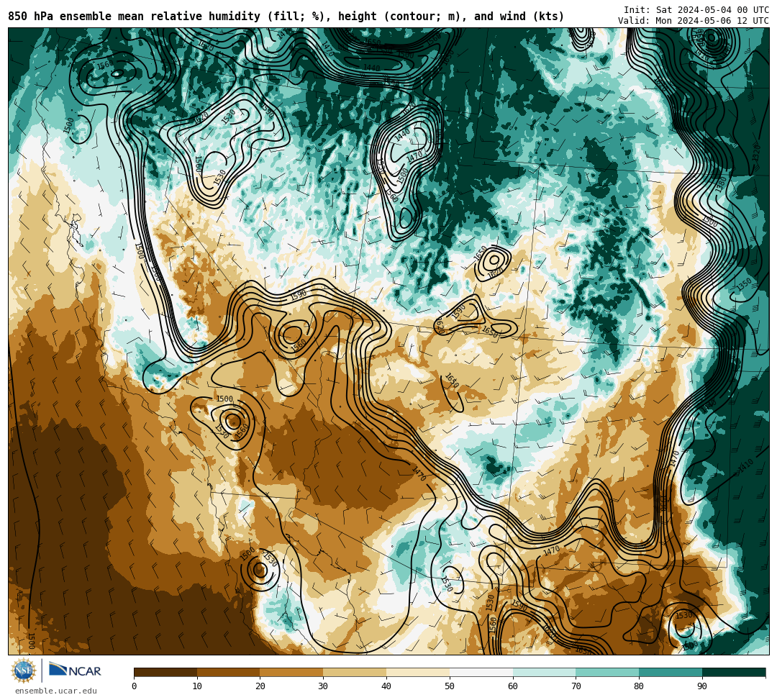Click colorbar tick label 10
The image size is (777, 700).
(197, 686)
